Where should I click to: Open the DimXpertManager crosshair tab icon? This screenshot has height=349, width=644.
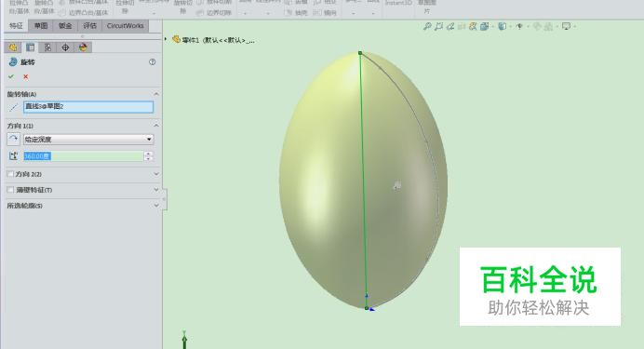coord(65,47)
